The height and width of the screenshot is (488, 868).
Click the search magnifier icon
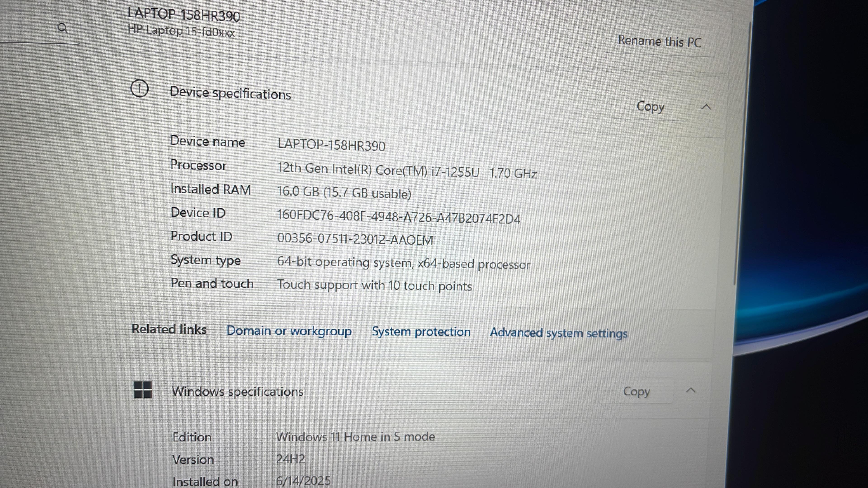pyautogui.click(x=63, y=28)
